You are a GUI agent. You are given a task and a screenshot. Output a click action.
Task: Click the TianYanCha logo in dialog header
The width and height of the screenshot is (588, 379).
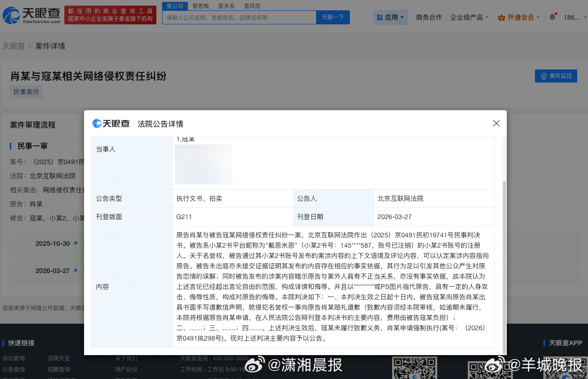[x=111, y=124]
